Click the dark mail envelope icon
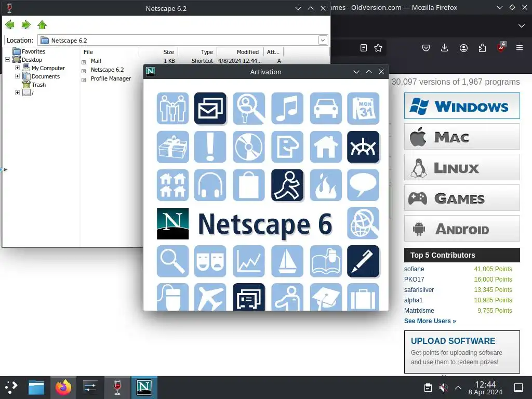 click(x=210, y=109)
